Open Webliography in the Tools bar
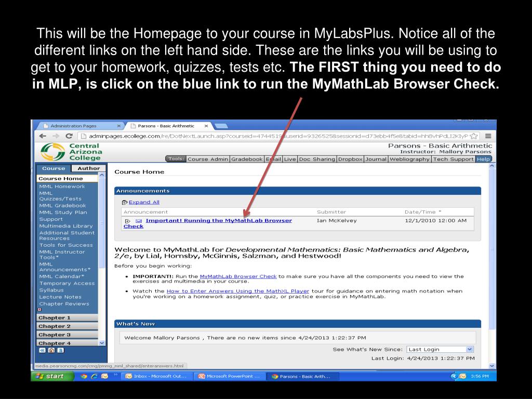Viewport: 532px width, 399px height. click(409, 159)
